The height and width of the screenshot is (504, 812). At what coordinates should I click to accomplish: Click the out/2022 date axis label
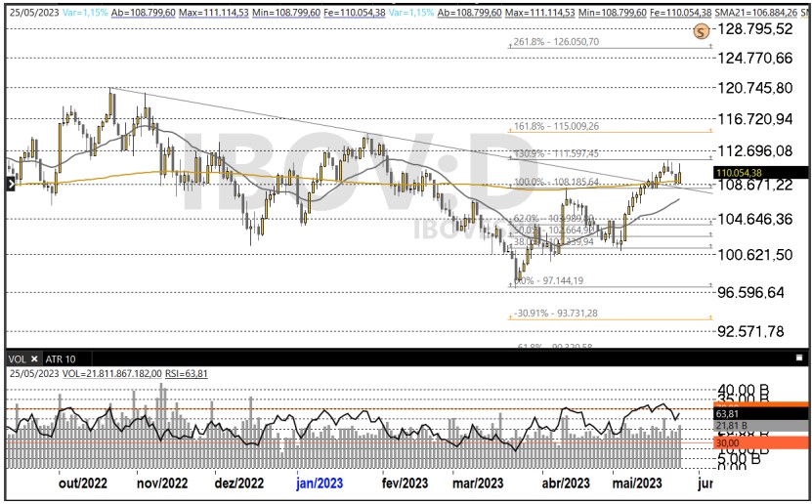click(x=82, y=483)
